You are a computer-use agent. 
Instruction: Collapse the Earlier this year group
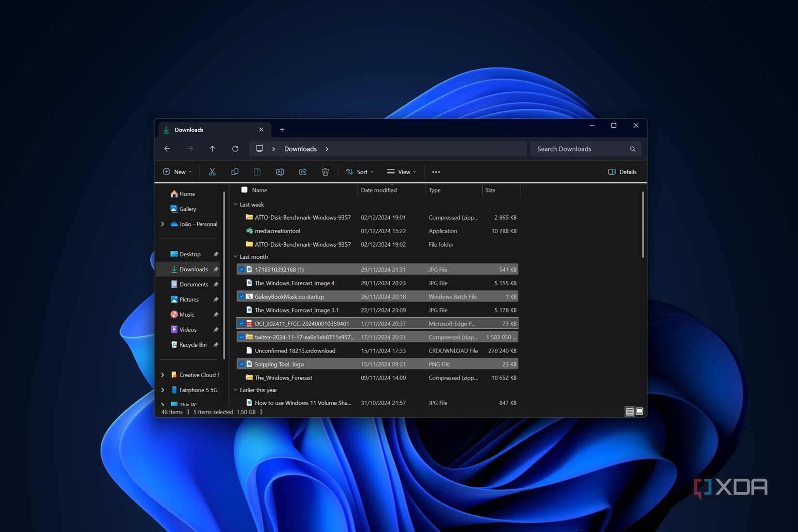[236, 390]
